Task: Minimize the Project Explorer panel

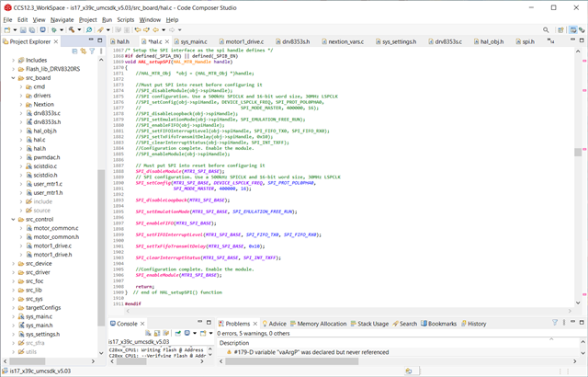Action: 91,40
